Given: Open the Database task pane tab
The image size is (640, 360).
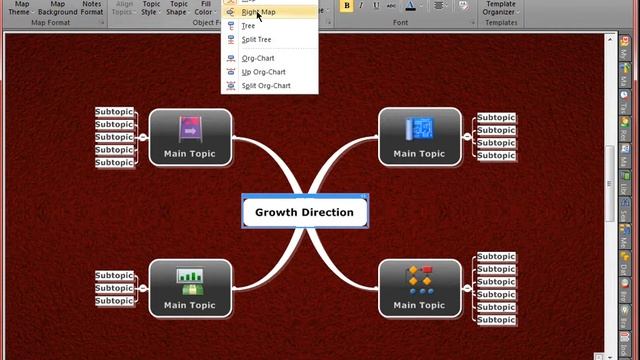Looking at the screenshot, I should tap(624, 264).
